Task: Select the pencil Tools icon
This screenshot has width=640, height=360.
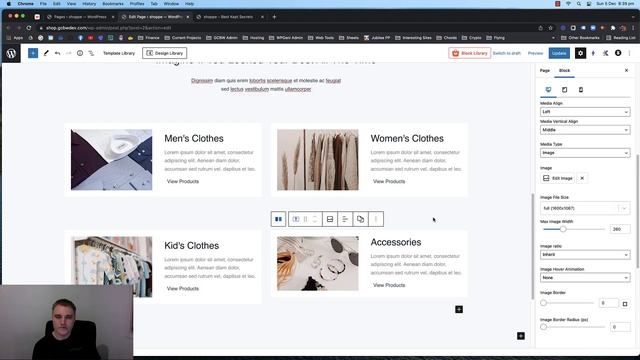Action: tap(46, 53)
